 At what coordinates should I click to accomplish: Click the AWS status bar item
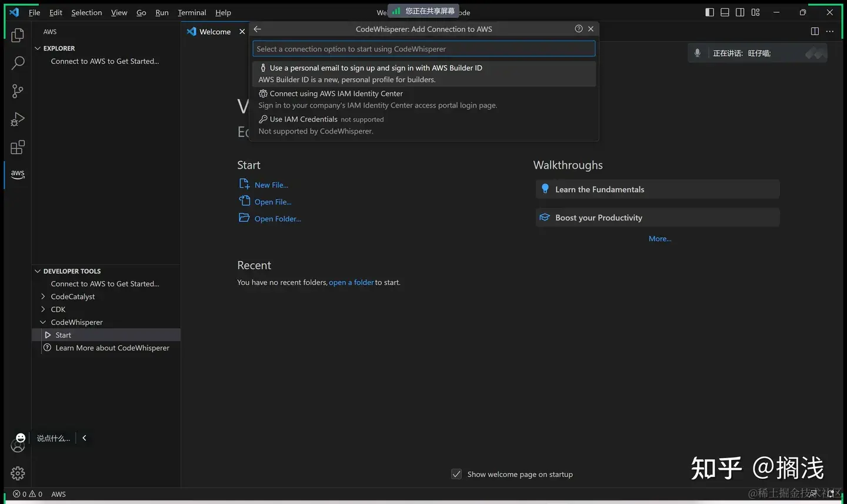click(x=58, y=494)
